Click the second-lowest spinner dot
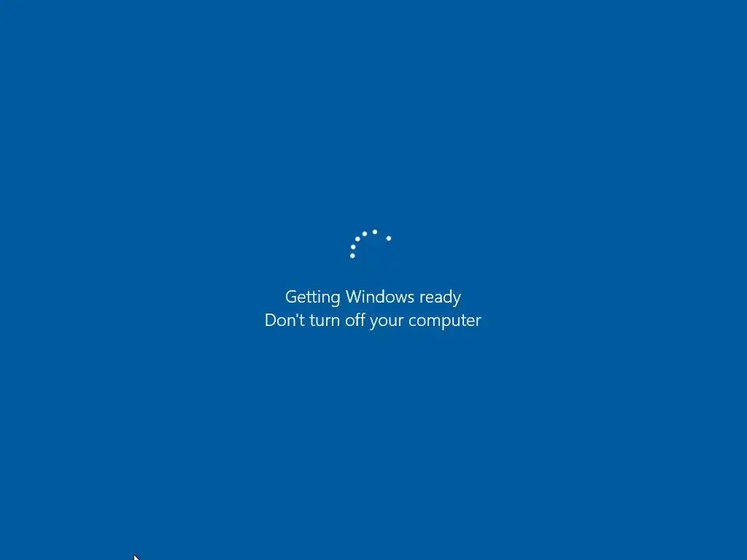This screenshot has height=560, width=747. point(353,247)
